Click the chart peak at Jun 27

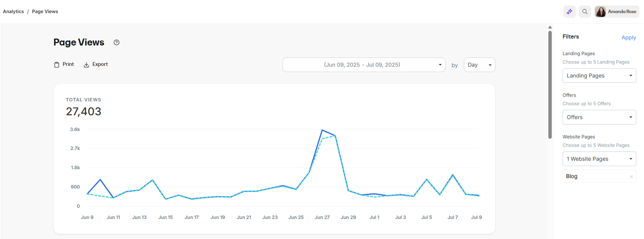[322, 130]
